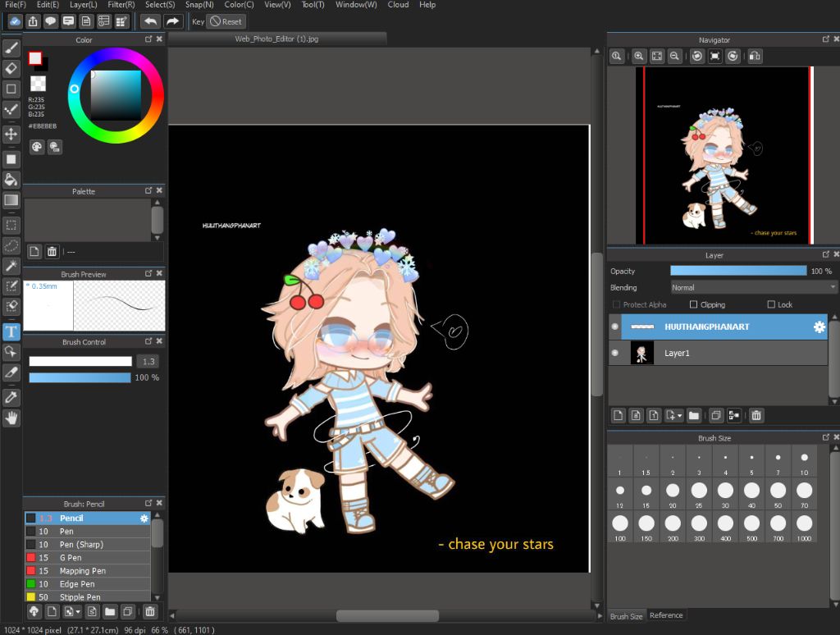Select the rectangular Selection tool
The image size is (840, 635).
pyautogui.click(x=11, y=225)
